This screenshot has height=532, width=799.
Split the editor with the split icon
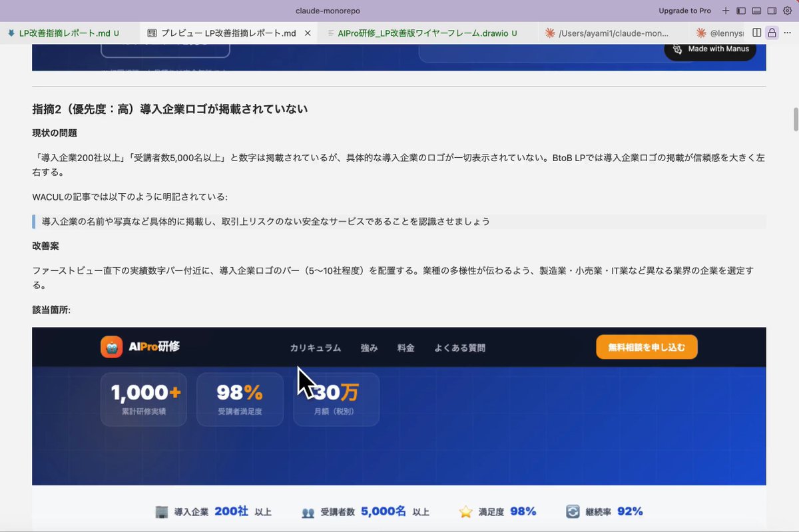(x=757, y=33)
